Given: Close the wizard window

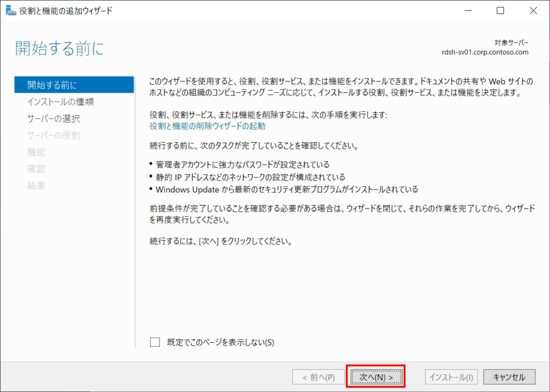Looking at the screenshot, I should pyautogui.click(x=533, y=10).
